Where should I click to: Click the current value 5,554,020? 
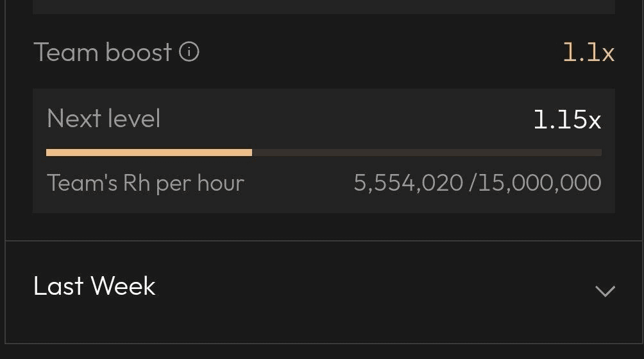click(x=408, y=182)
